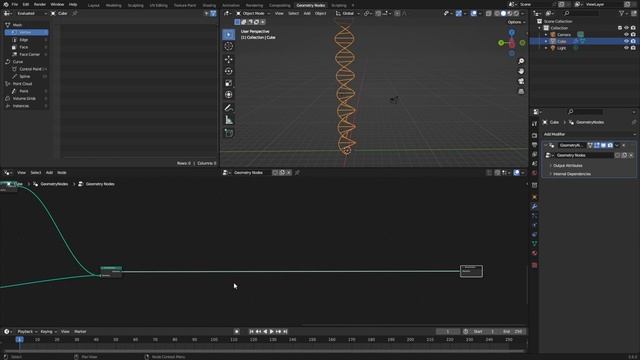Select the Scale tool in the viewport toolbar
The width and height of the screenshot is (640, 360).
(x=229, y=83)
